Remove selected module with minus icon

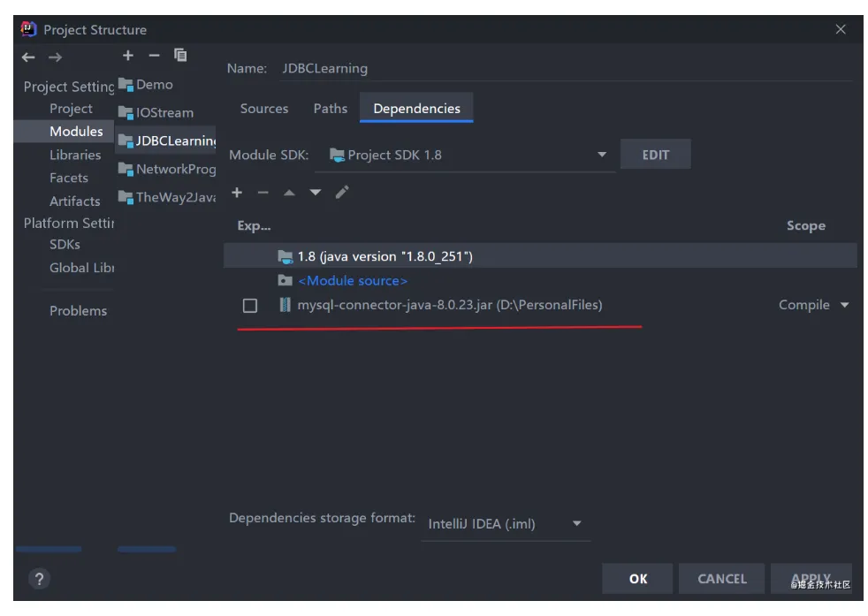[154, 56]
